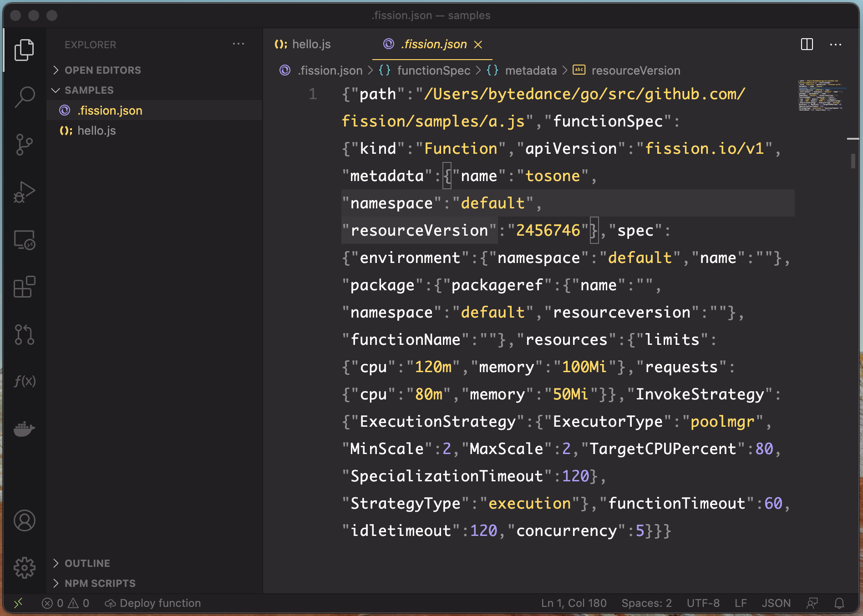Open the Accounts menu icon

(x=25, y=520)
